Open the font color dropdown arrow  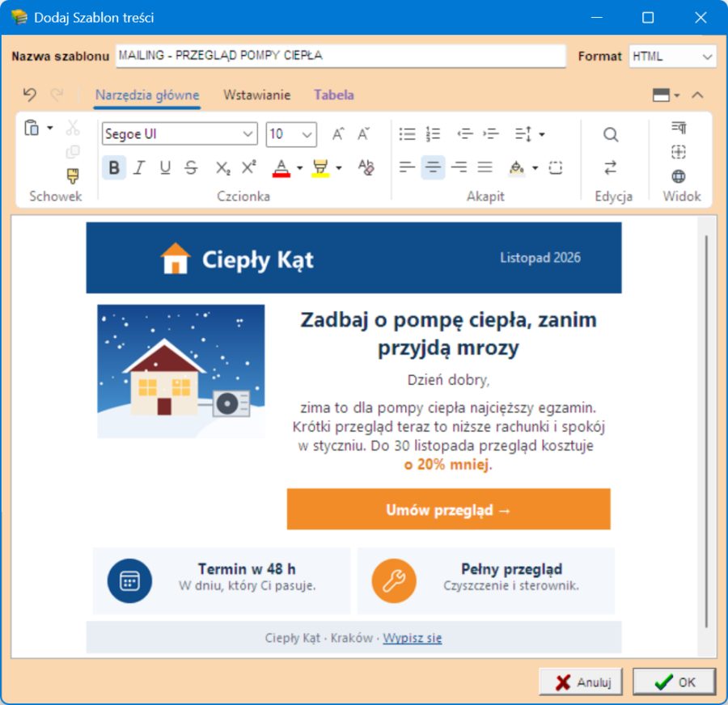(x=300, y=168)
